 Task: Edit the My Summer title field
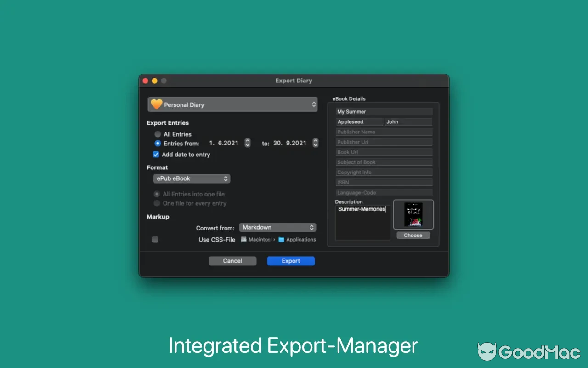[x=384, y=111]
